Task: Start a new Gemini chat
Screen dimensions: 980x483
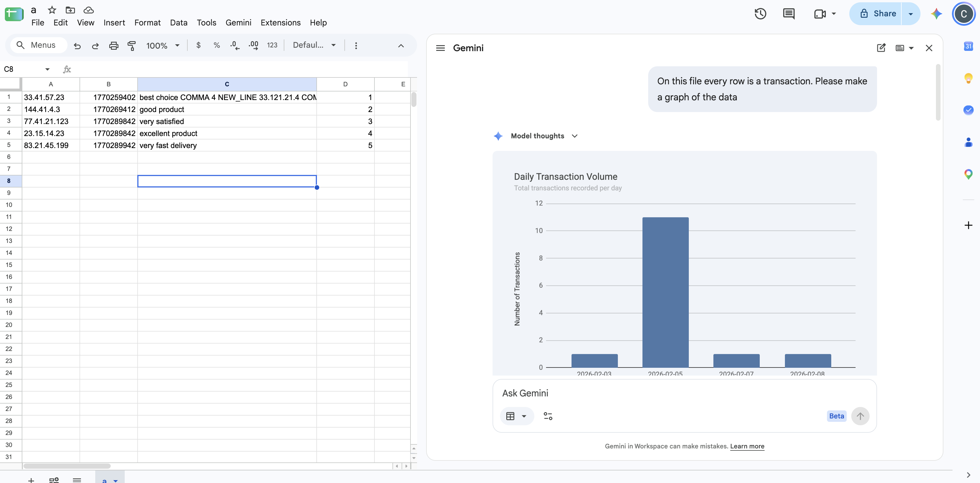Action: pyautogui.click(x=881, y=48)
